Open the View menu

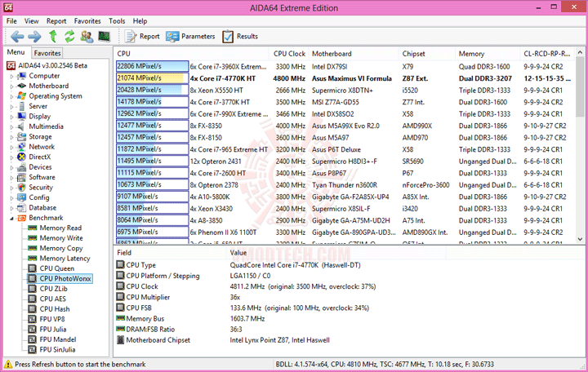pos(32,21)
